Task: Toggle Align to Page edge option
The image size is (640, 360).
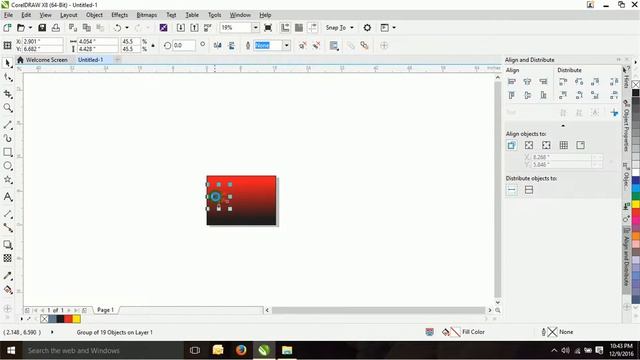Action: 529,145
